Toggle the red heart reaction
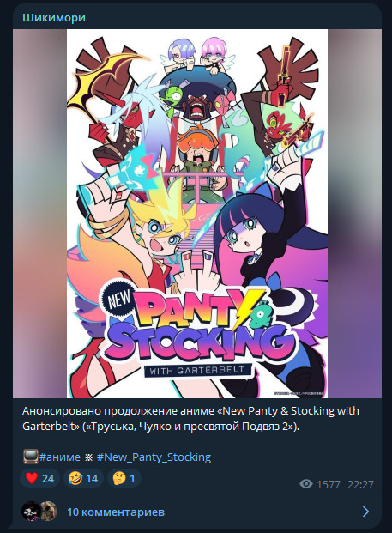The width and height of the screenshot is (392, 533). click(x=39, y=478)
